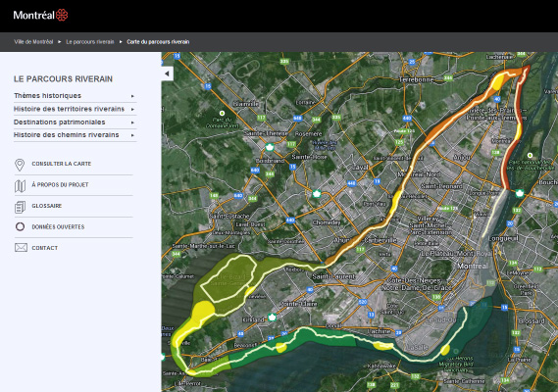Click the arrow beside Histoire des territoires riverains
Image resolution: width=558 pixels, height=392 pixels.
(132, 109)
